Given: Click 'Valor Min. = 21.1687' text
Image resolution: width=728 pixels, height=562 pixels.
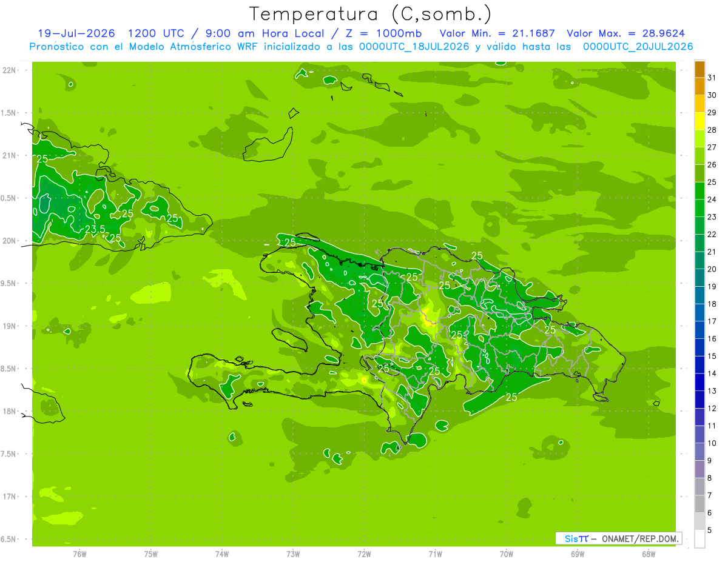Looking at the screenshot, I should coord(497,33).
